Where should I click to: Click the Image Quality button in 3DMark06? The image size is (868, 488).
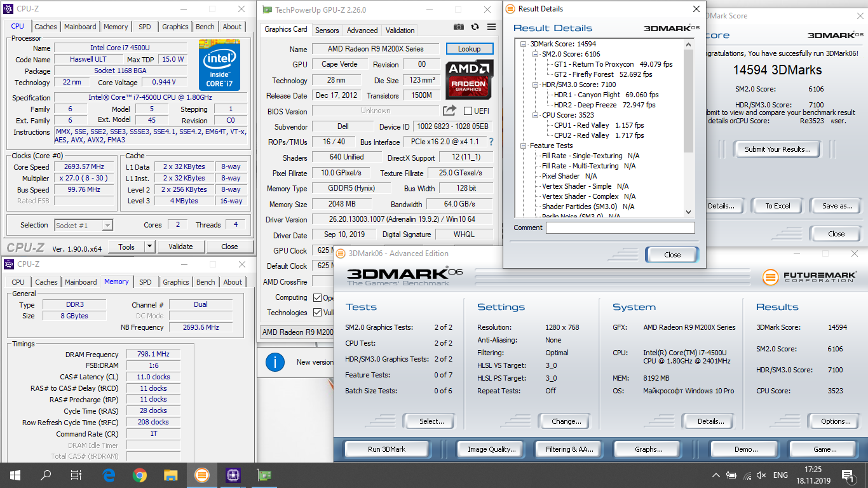click(492, 449)
